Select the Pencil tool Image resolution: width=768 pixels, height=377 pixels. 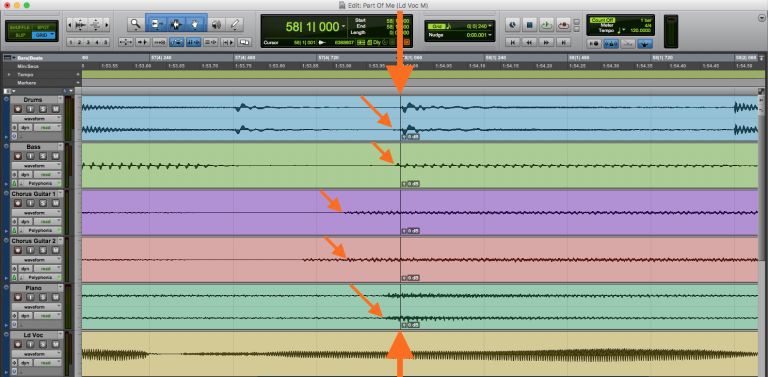235,24
